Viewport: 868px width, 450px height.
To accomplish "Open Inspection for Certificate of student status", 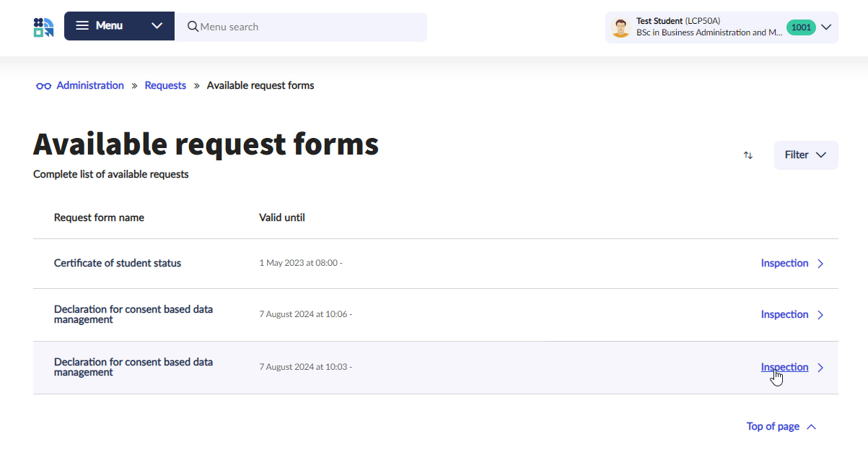I will tap(784, 264).
